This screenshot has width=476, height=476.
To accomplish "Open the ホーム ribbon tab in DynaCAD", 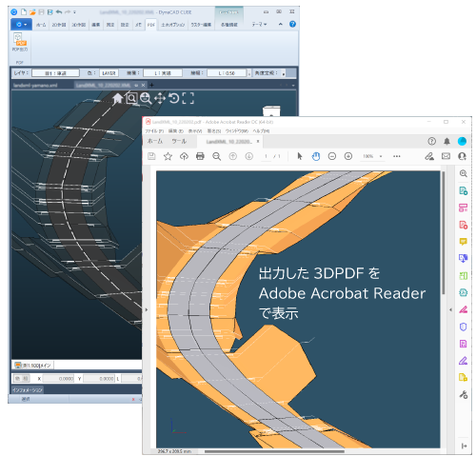I will (x=41, y=25).
